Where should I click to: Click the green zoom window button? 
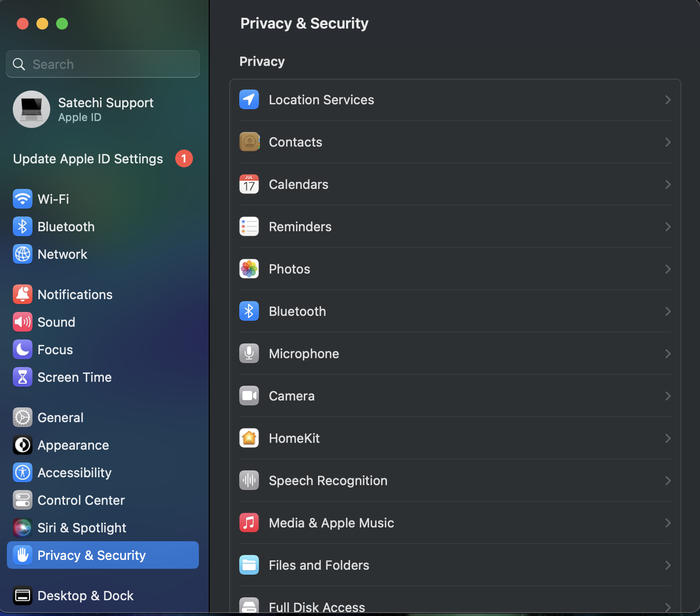(x=62, y=24)
